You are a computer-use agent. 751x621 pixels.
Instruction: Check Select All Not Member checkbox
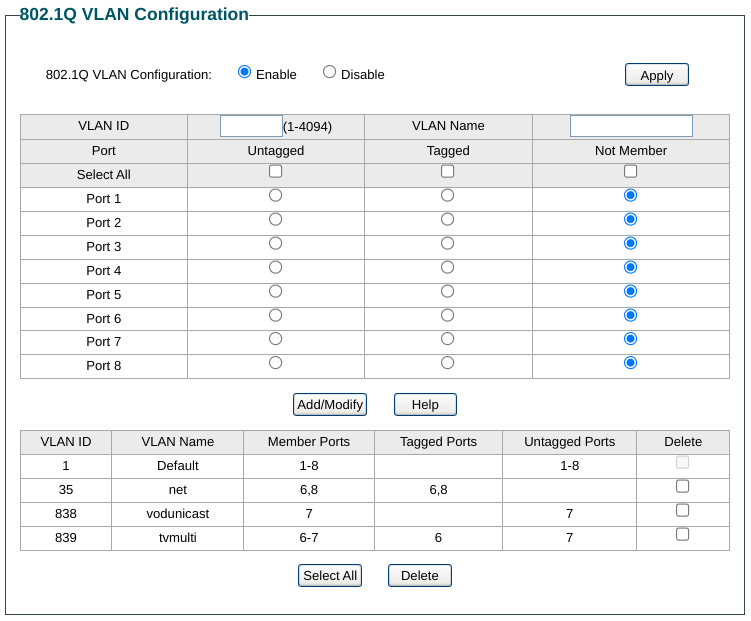click(x=630, y=171)
